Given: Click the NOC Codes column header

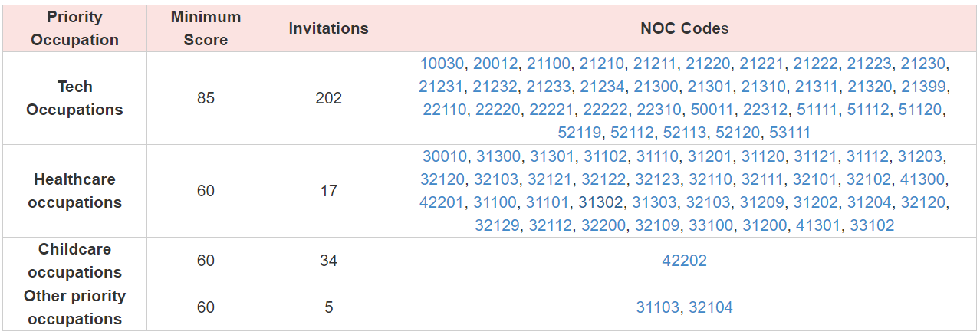Looking at the screenshot, I should 685,28.
